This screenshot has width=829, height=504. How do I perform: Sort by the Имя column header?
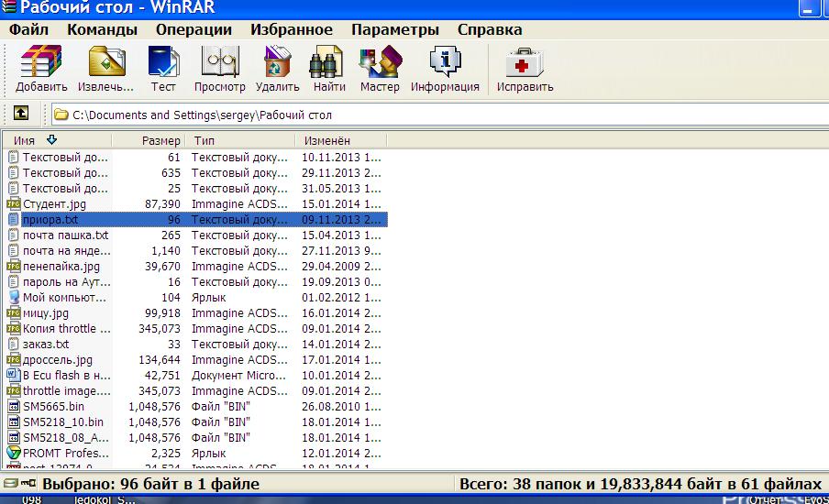57,140
